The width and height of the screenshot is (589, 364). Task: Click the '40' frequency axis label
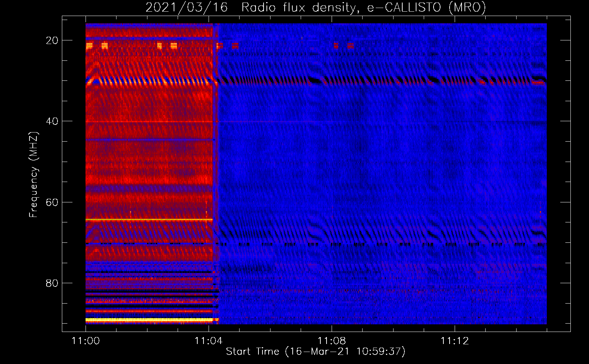pyautogui.click(x=52, y=121)
